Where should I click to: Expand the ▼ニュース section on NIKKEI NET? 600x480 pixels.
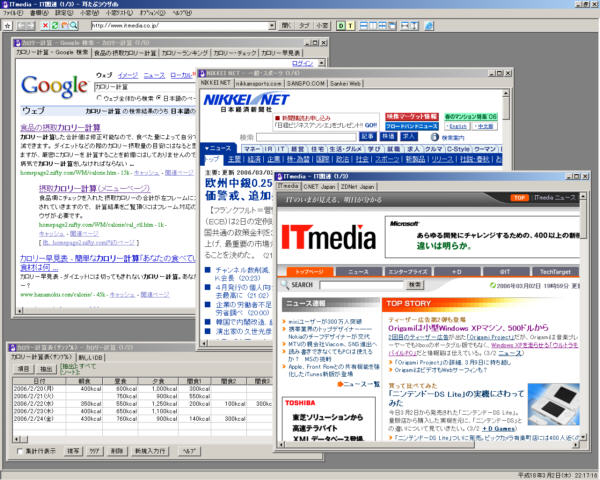click(x=218, y=148)
